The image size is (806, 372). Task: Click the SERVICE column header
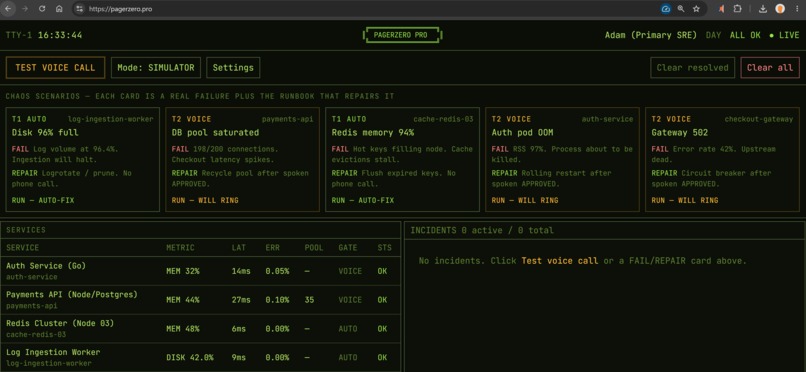22,248
